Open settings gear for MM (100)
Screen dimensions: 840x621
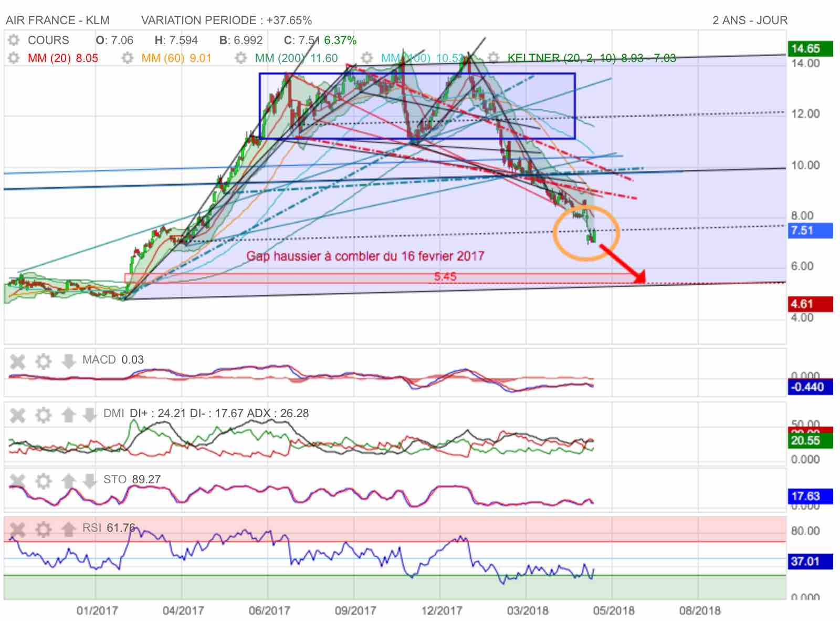367,58
